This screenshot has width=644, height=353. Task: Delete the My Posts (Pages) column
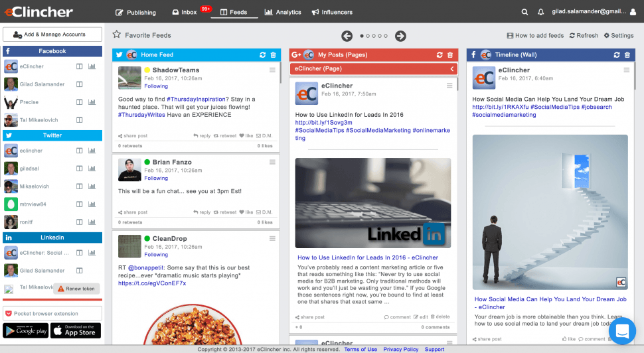click(450, 55)
